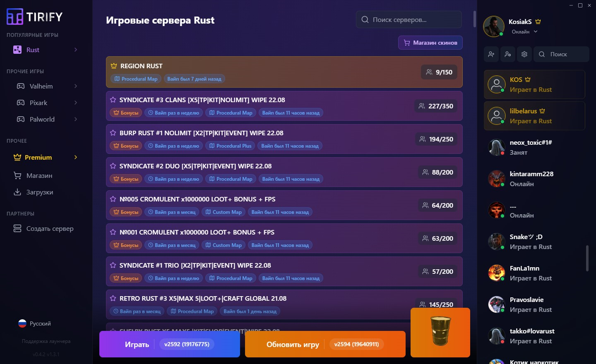The height and width of the screenshot is (364, 596).
Task: Open friend KOS entry
Action: pyautogui.click(x=534, y=84)
